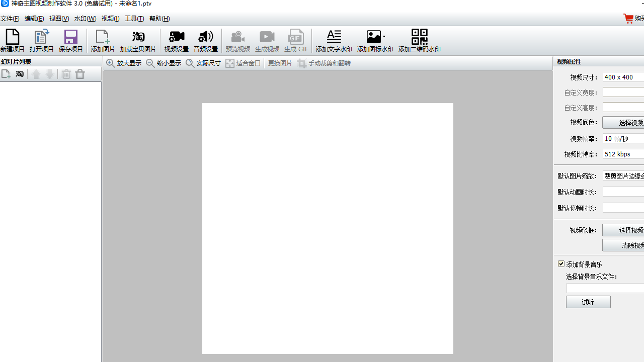Open a project with 打开项目 icon
The image size is (644, 362).
(41, 41)
